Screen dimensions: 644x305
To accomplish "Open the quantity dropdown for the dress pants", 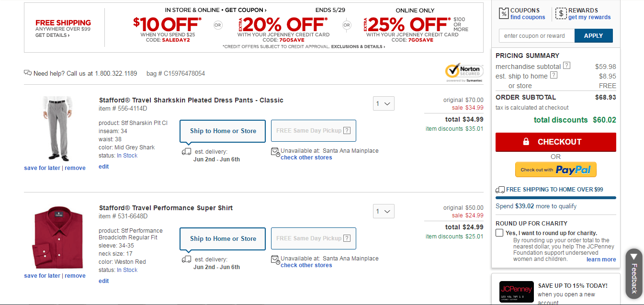I will tap(383, 103).
